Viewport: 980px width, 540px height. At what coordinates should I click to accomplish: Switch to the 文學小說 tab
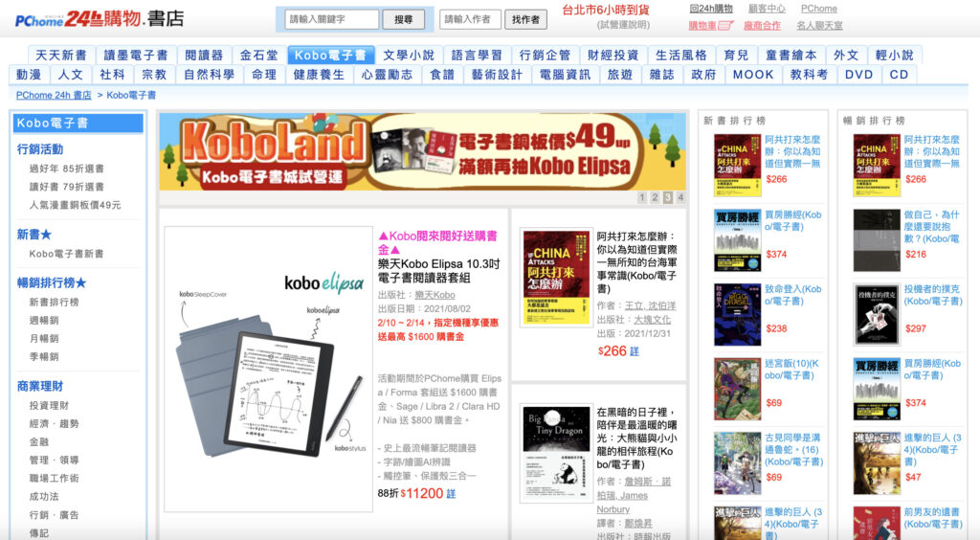(x=409, y=55)
